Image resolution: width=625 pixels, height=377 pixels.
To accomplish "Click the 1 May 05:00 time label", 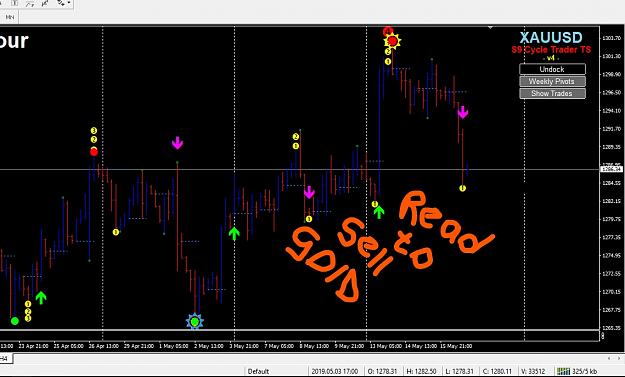I will [174, 346].
